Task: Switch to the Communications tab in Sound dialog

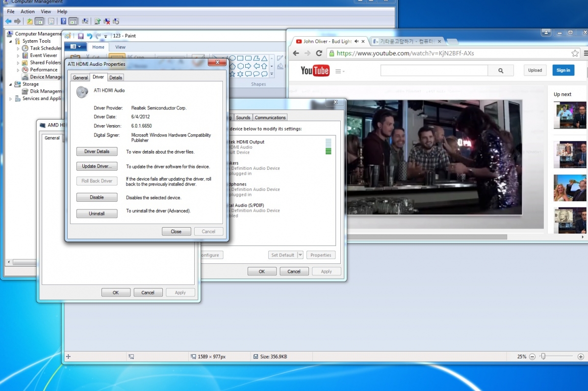Action: click(270, 118)
